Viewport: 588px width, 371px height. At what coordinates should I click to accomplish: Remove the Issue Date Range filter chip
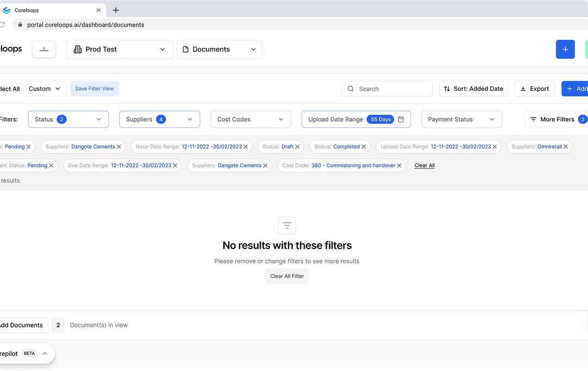246,146
